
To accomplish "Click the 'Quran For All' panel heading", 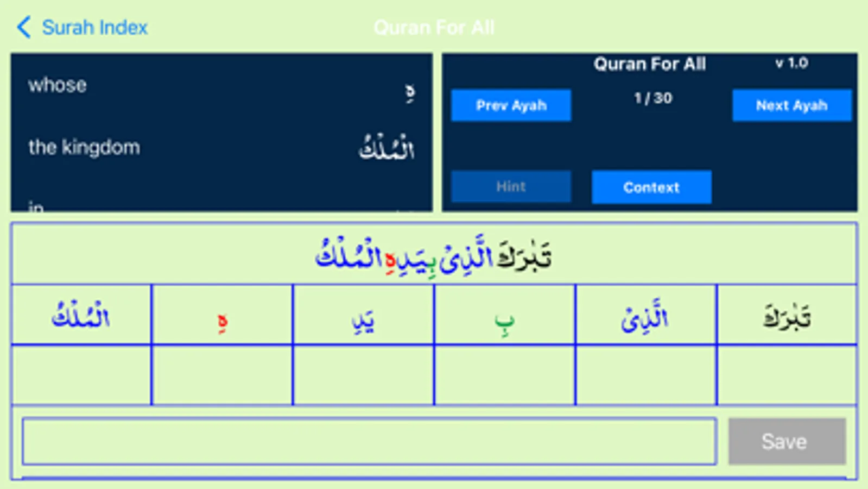I will [x=650, y=64].
